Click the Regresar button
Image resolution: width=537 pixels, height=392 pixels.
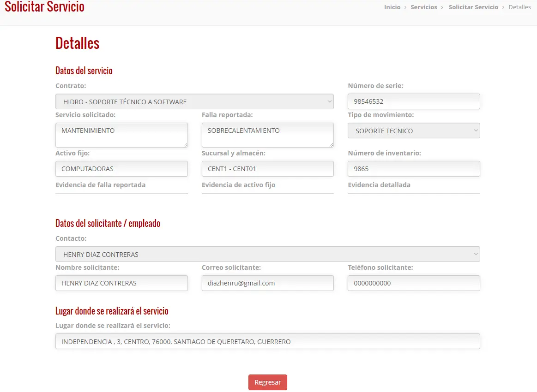tap(267, 382)
